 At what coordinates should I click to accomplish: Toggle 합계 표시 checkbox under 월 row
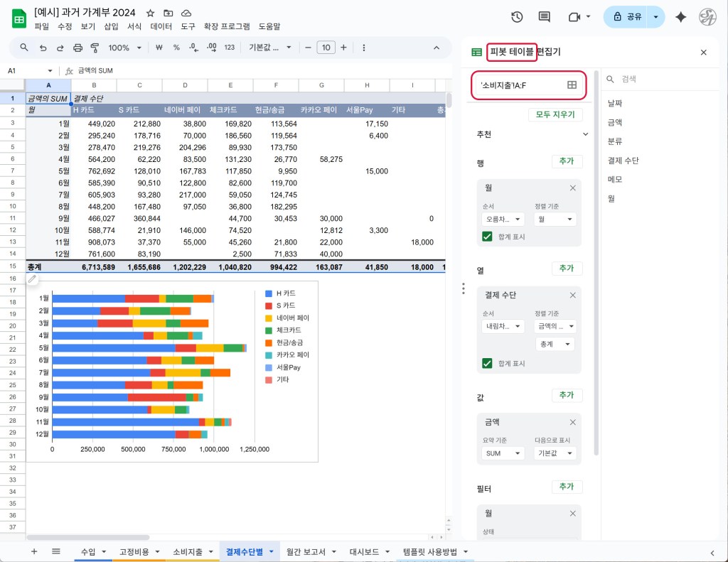click(487, 237)
